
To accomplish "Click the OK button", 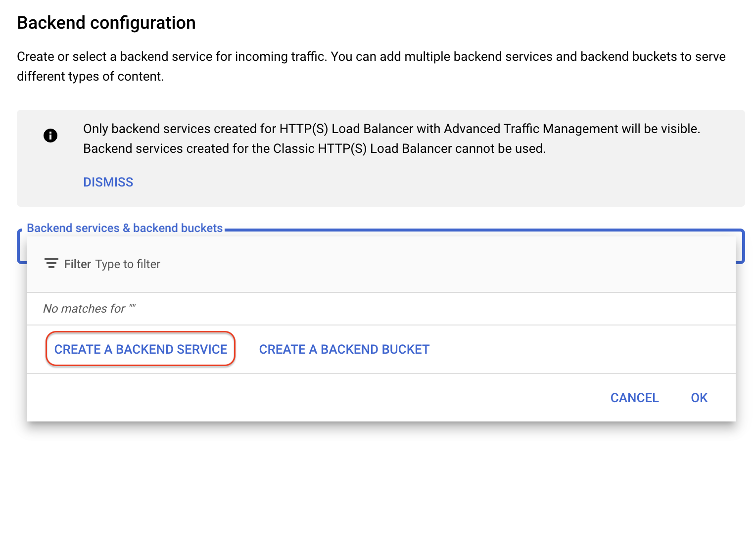I will (699, 397).
